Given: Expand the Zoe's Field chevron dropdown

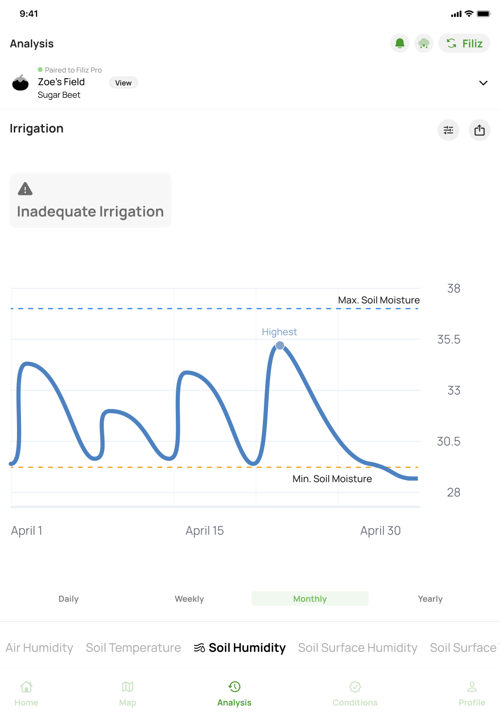Looking at the screenshot, I should pyautogui.click(x=483, y=83).
